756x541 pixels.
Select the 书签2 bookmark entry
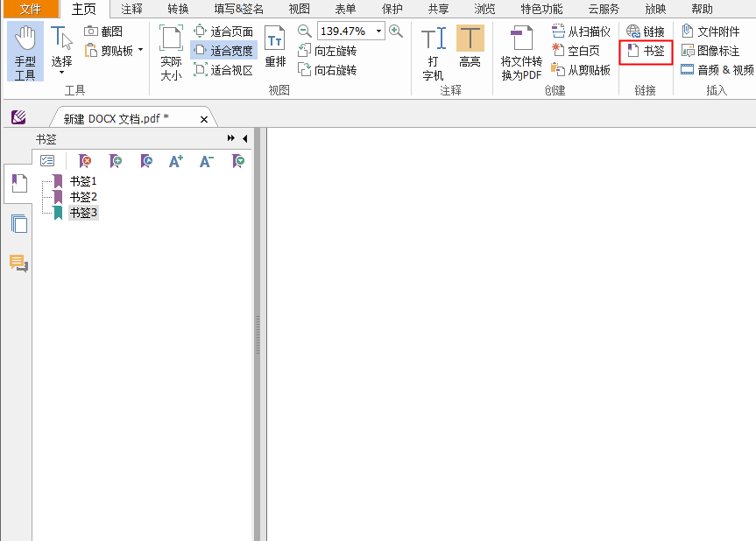[x=83, y=197]
